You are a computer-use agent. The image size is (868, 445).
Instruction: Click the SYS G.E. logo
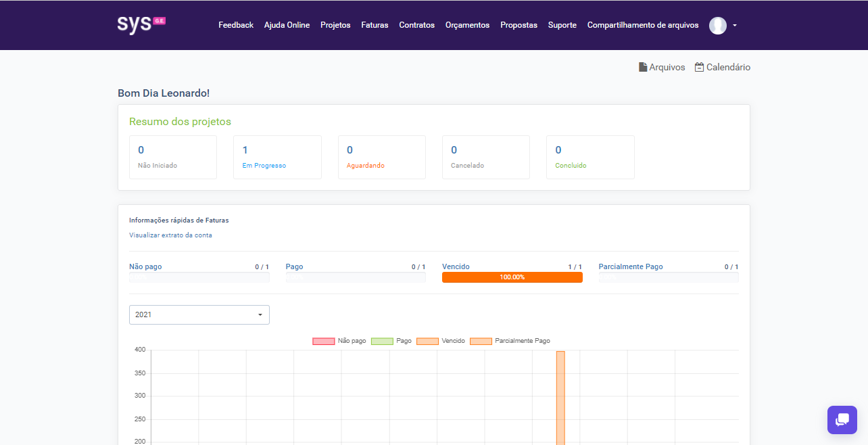(x=141, y=24)
